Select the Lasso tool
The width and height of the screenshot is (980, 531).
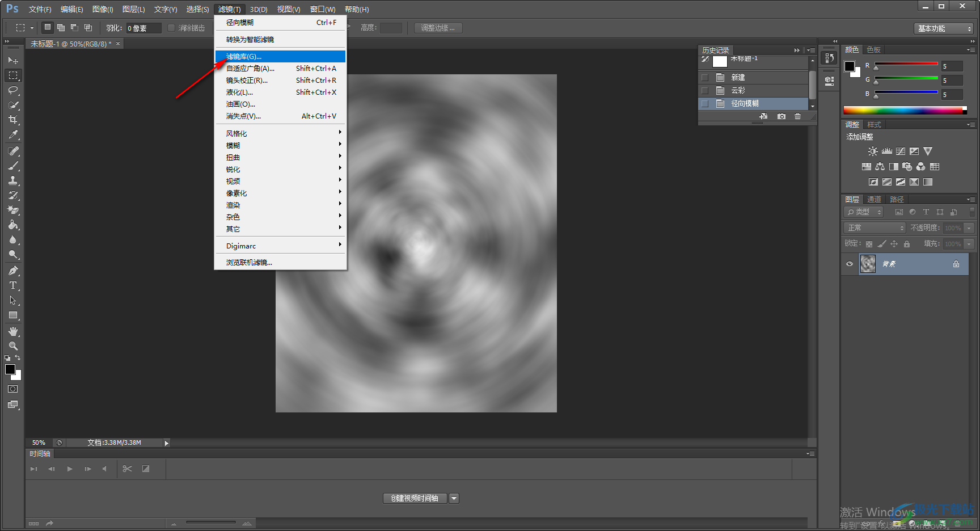13,90
